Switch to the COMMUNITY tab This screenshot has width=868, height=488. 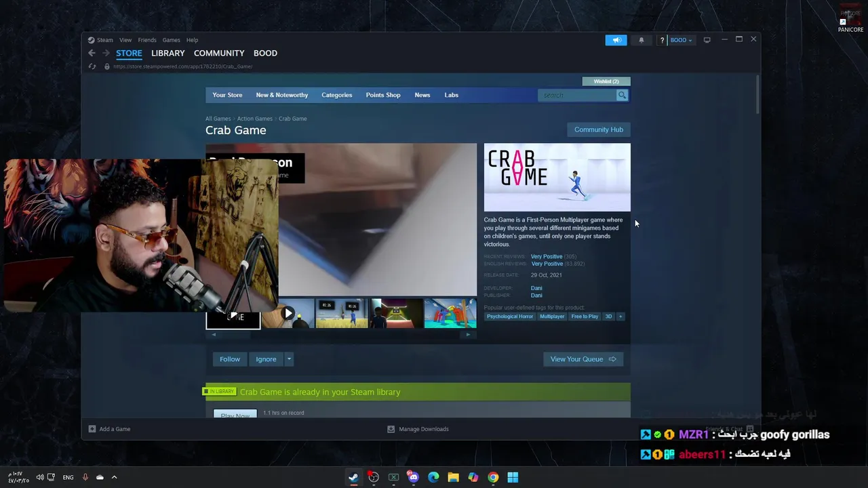(219, 53)
